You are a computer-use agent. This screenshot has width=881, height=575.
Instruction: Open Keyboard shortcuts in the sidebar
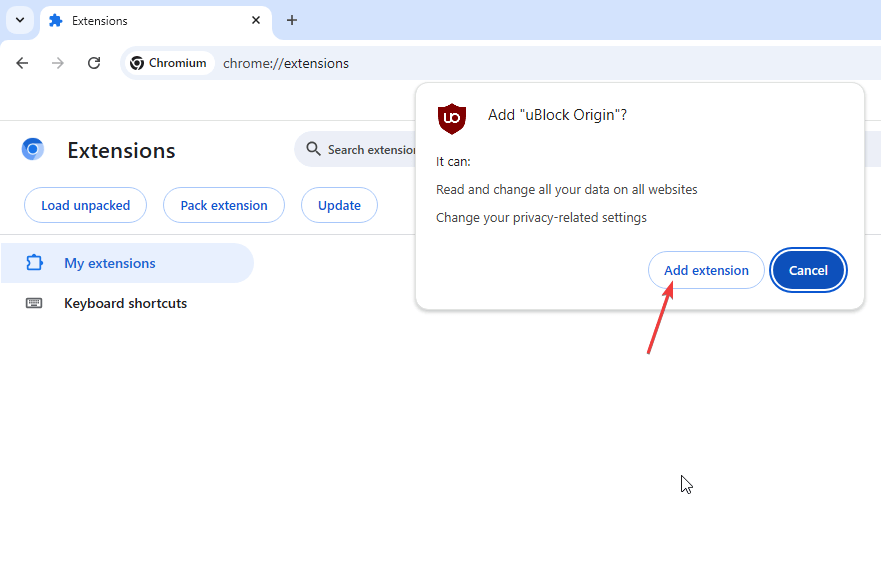[x=125, y=303]
